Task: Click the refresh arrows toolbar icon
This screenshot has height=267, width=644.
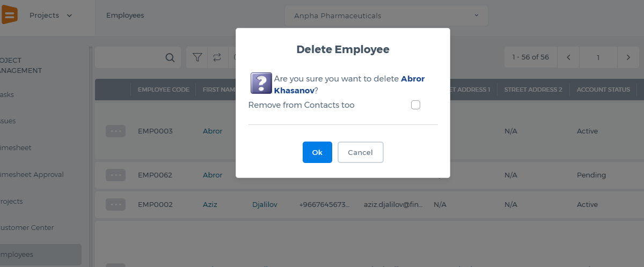Action: [x=217, y=57]
